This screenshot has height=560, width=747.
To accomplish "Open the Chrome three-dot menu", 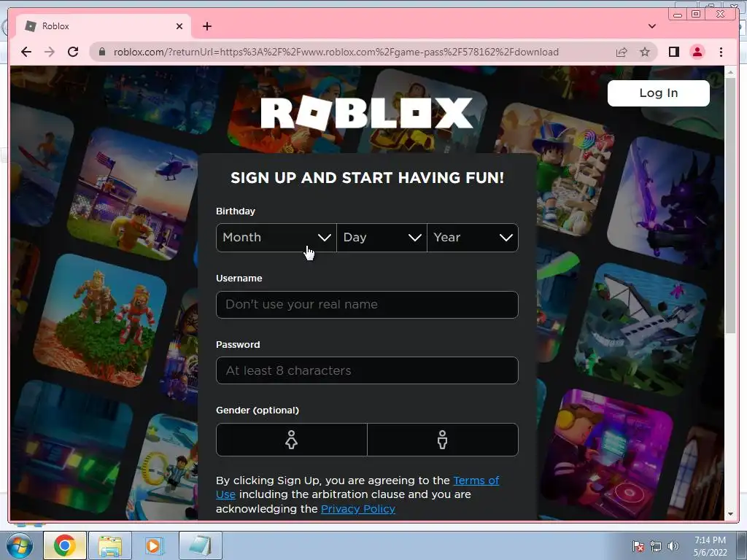I will [721, 52].
